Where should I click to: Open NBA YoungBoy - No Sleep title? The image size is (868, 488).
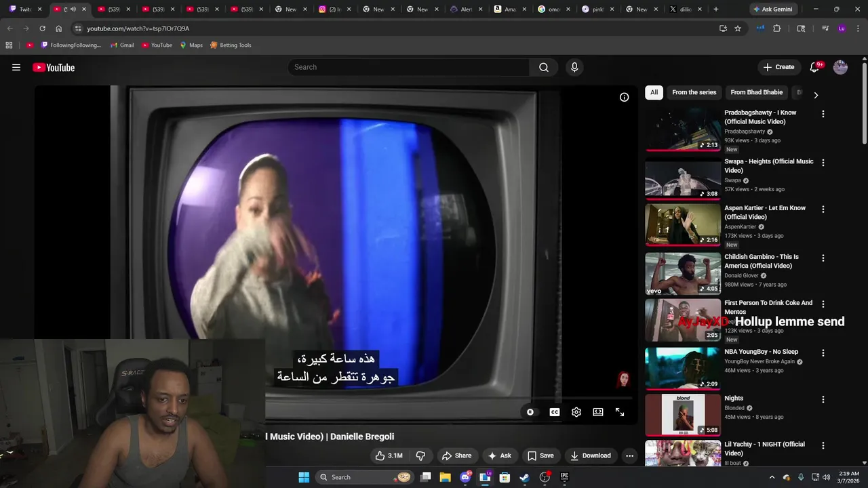(761, 352)
